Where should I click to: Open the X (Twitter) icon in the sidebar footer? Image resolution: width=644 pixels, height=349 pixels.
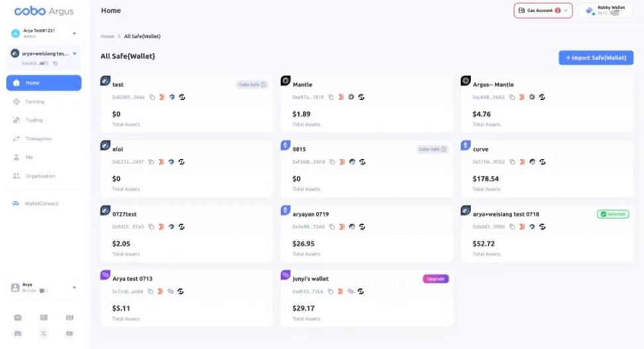[x=44, y=333]
